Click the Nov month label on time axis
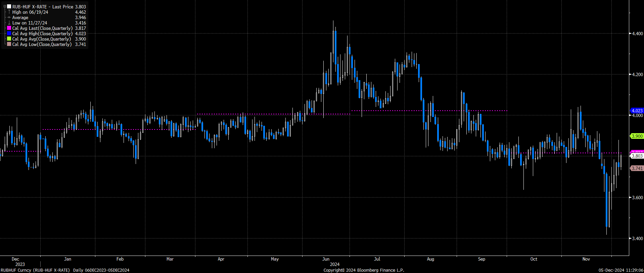The image size is (644, 273). tap(586, 259)
